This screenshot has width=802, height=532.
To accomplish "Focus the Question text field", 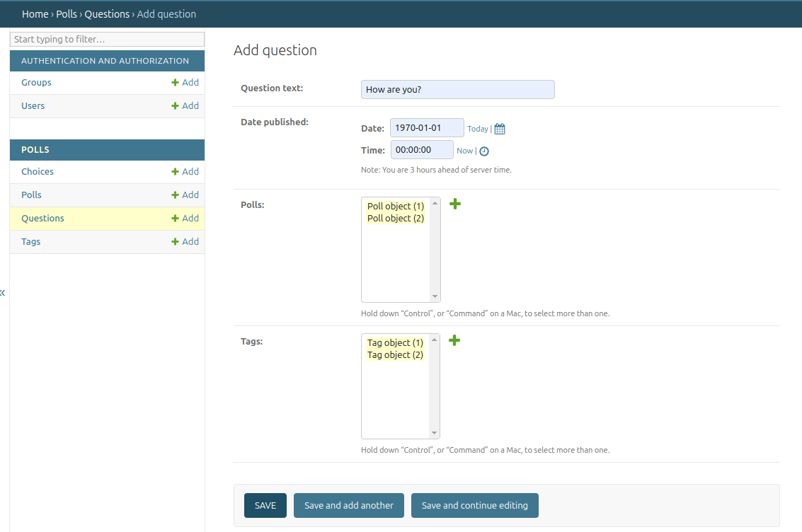I will [x=458, y=89].
